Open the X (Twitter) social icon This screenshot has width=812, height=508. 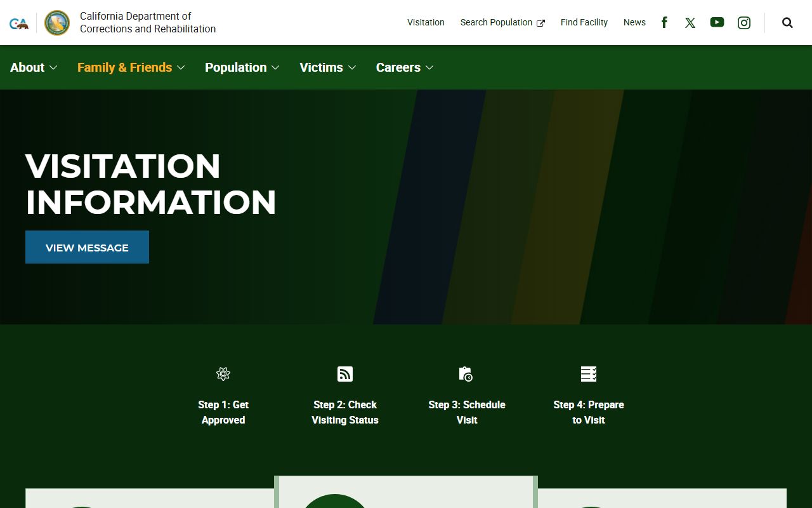(690, 23)
